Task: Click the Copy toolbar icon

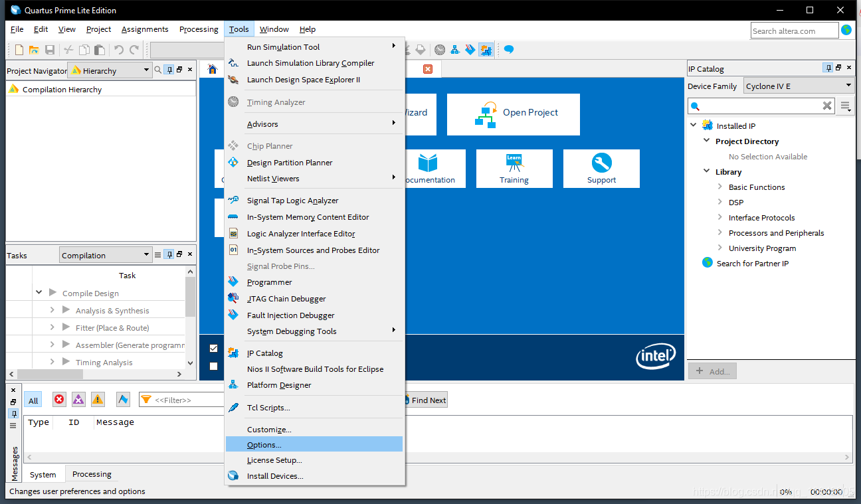Action: click(x=84, y=50)
